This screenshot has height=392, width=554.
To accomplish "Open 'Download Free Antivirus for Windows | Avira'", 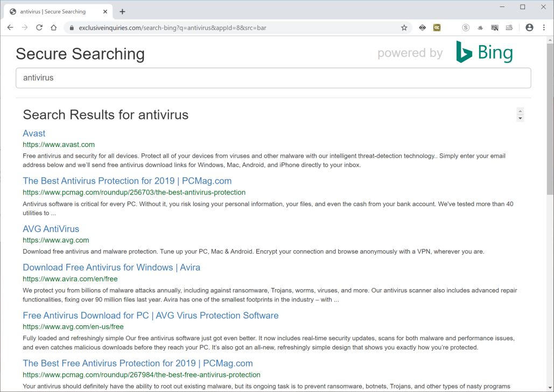I will pyautogui.click(x=111, y=268).
